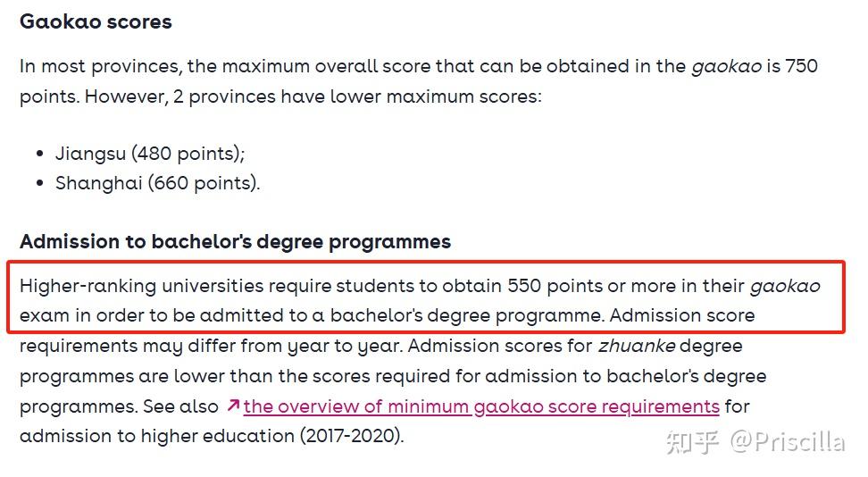Click the external link arrow icon

232,406
